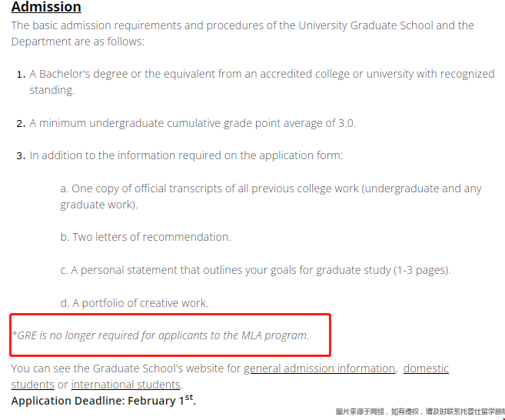Screen dimensions: 505x420
Task: Click the number 3 list marker
Action: coord(21,156)
